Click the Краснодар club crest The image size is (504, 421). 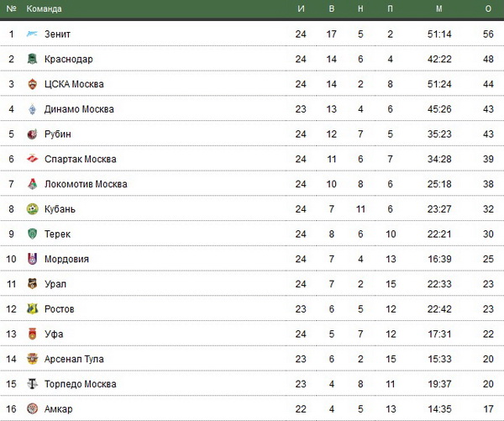(x=32, y=59)
